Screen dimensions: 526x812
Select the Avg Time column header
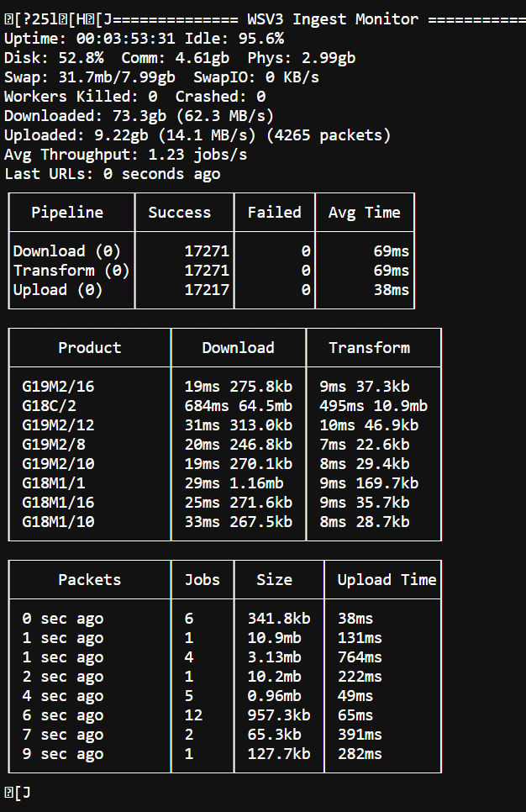[x=365, y=213]
